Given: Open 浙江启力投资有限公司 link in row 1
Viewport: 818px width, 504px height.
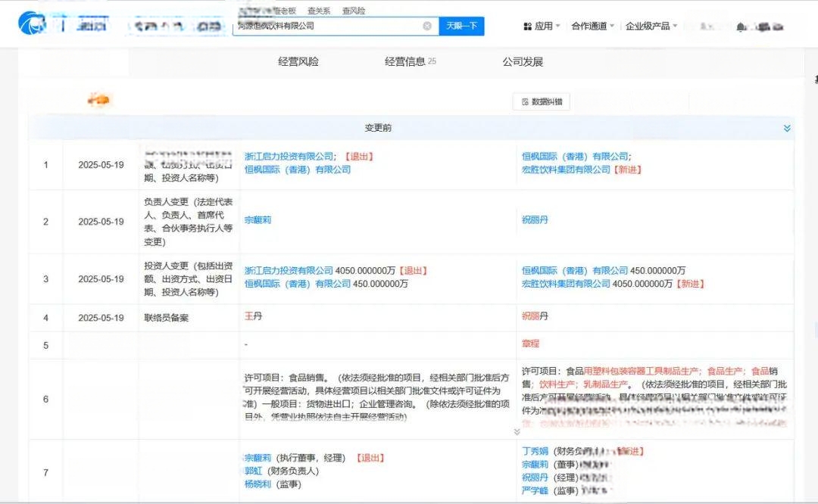Looking at the screenshot, I should [x=289, y=157].
